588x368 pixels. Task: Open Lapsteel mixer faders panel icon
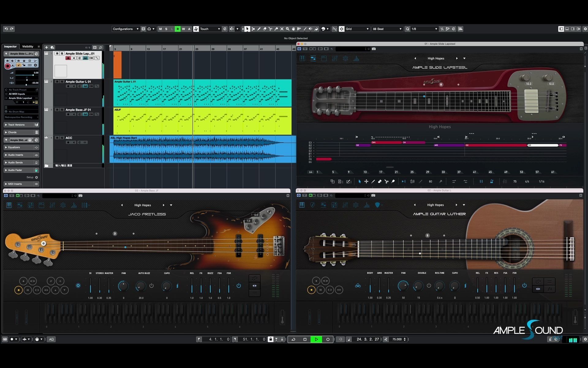tap(335, 59)
